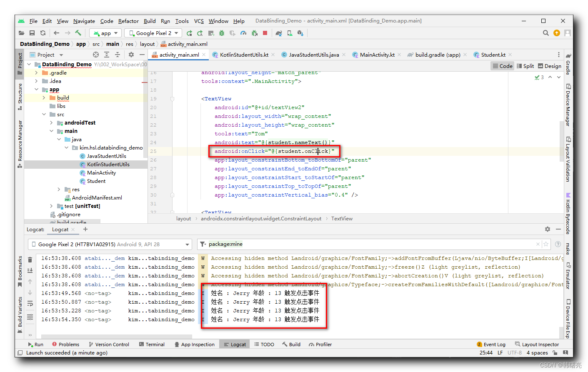This screenshot has height=372, width=588.
Task: Select KotlinStudentUtils in the project tree
Action: (108, 164)
